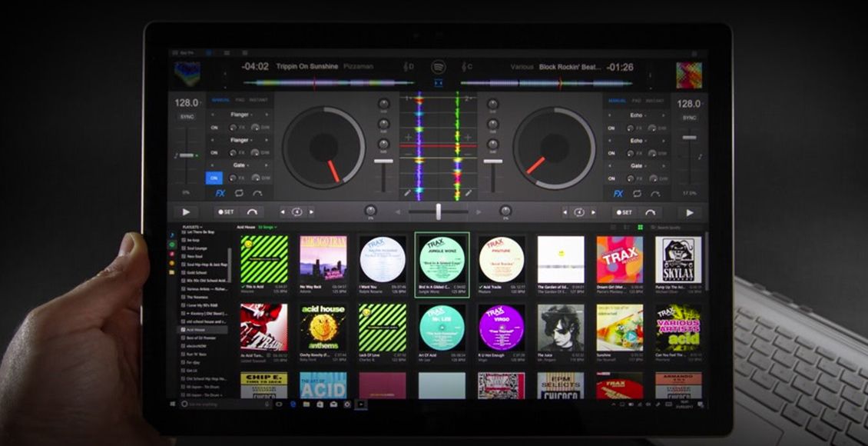
Task: Toggle SYNC on the left deck
Action: pos(187,117)
